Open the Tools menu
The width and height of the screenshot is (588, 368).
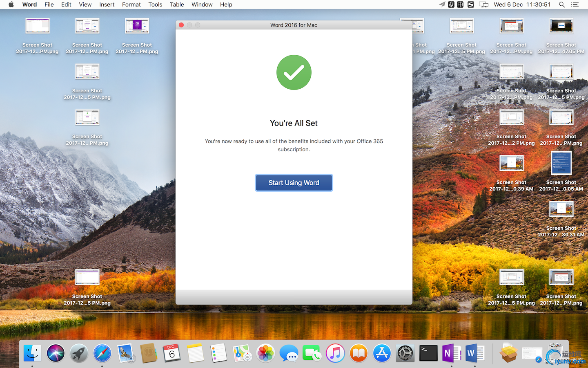point(155,4)
